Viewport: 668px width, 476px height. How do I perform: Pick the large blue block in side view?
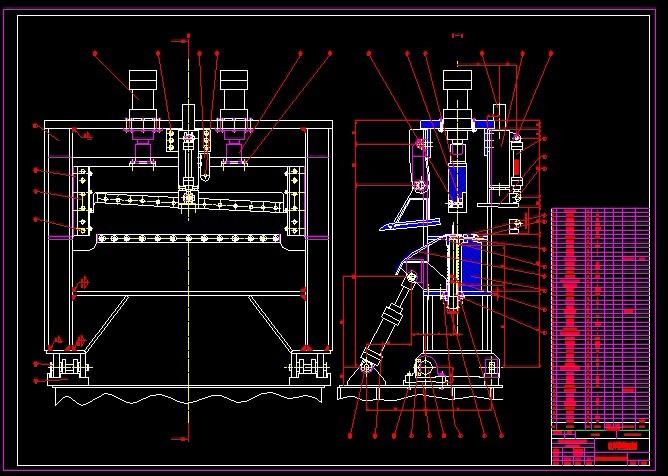(x=471, y=267)
